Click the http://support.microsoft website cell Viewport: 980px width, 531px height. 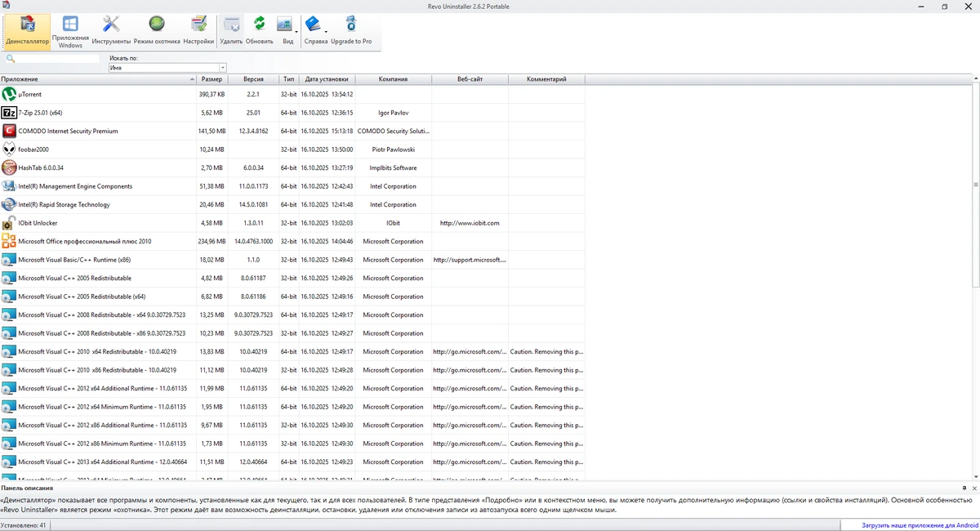click(470, 260)
